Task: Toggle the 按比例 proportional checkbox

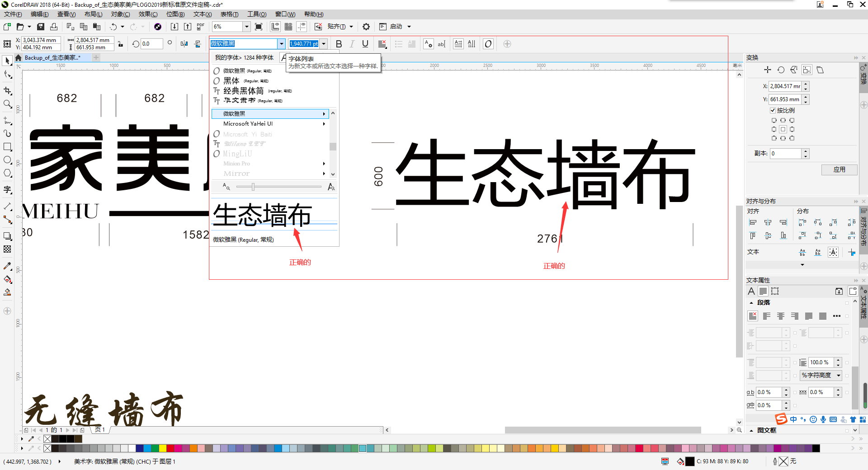Action: pyautogui.click(x=773, y=110)
